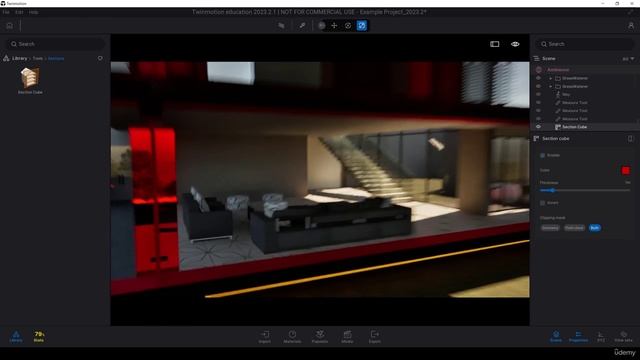Hide the Section Cube in scene tree

(x=538, y=127)
